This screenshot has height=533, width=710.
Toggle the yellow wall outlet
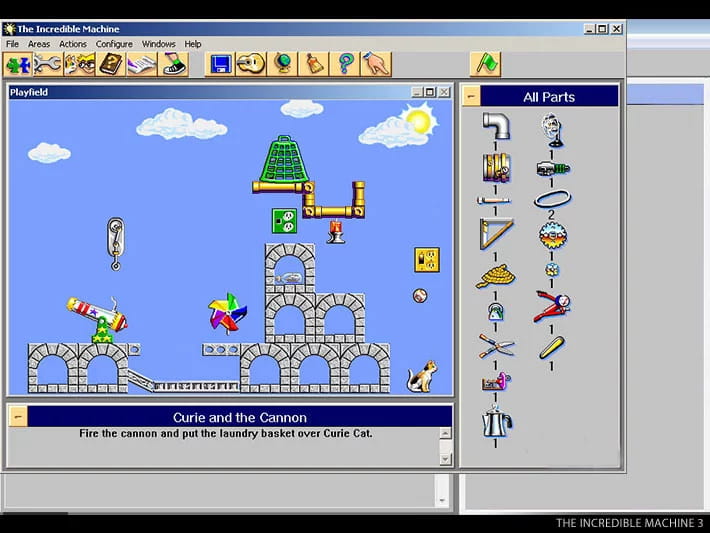[x=427, y=260]
